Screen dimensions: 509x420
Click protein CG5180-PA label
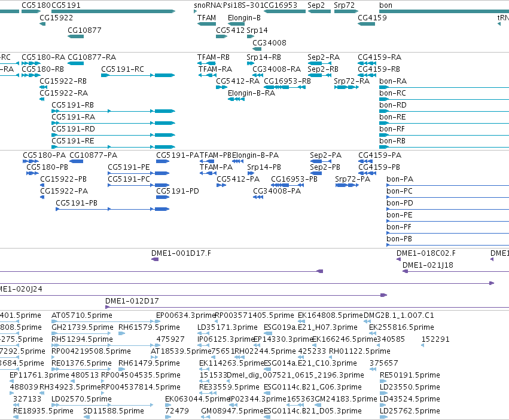point(44,155)
